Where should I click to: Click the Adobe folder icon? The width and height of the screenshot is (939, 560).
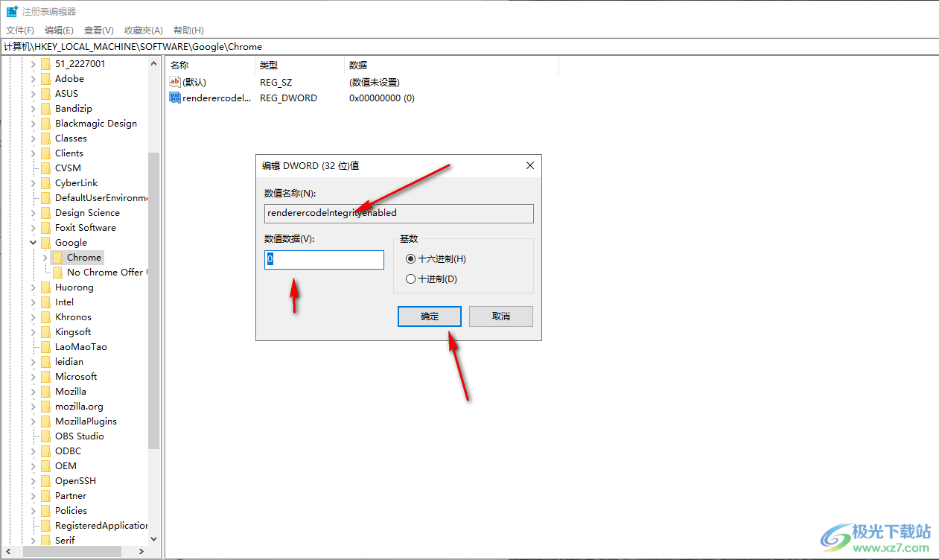45,78
